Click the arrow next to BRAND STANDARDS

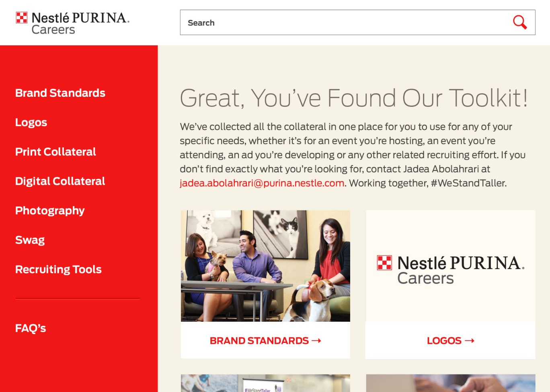(x=316, y=341)
